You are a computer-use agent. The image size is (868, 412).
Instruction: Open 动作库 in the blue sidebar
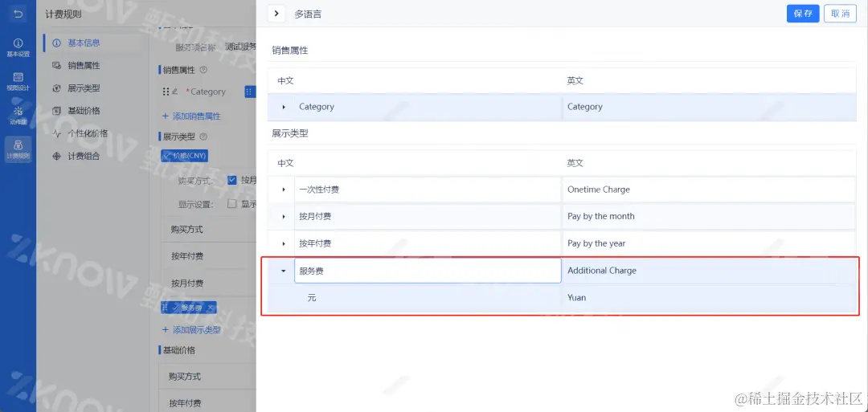[x=18, y=115]
